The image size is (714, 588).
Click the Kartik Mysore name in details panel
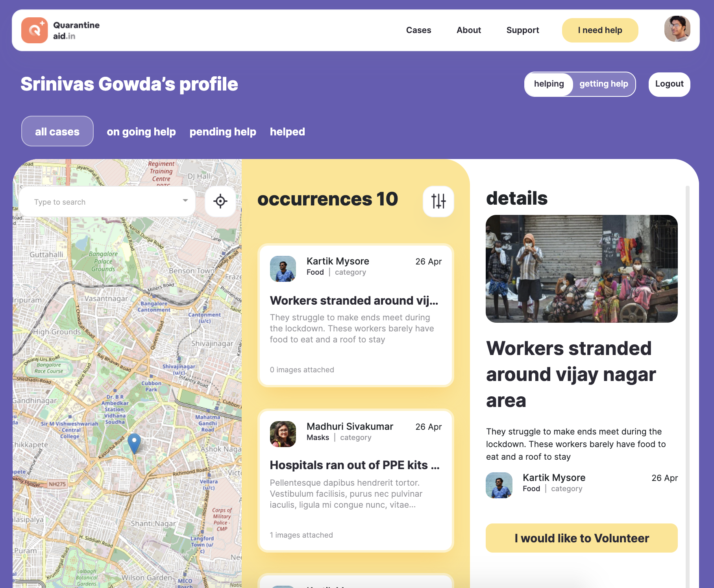(x=554, y=478)
